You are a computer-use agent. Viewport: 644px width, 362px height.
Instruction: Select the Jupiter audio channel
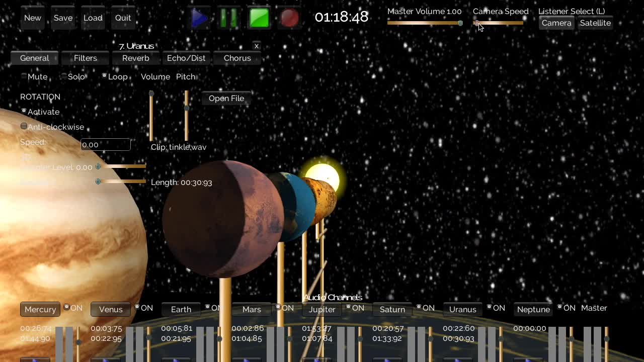click(x=322, y=310)
